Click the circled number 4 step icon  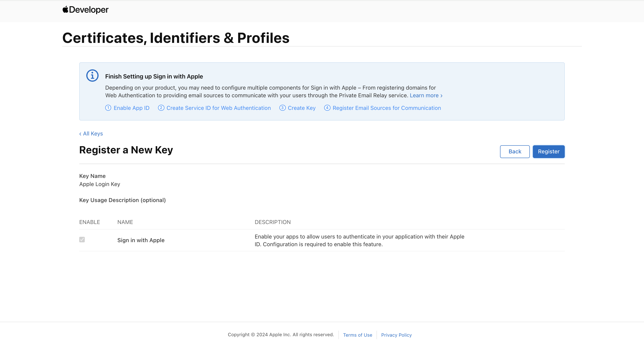point(327,108)
